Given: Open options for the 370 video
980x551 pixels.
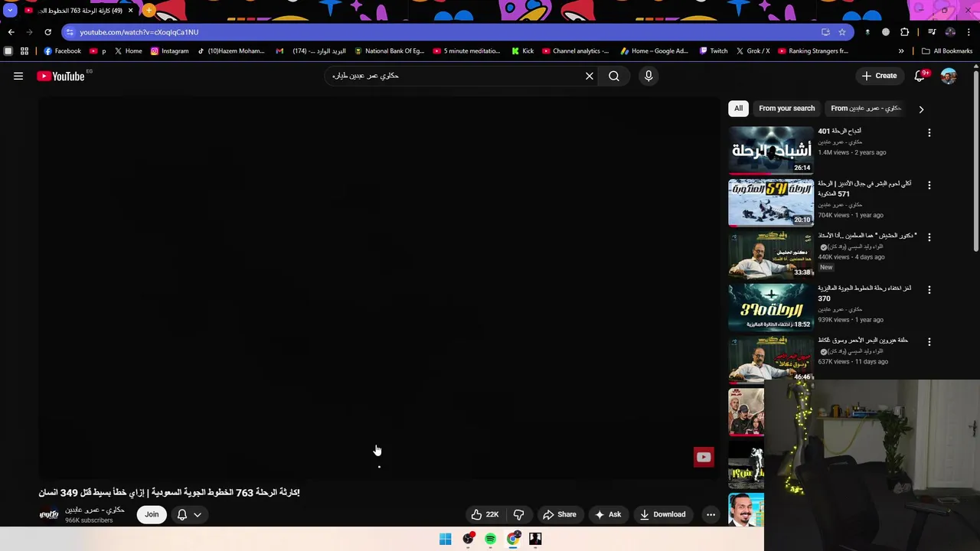Looking at the screenshot, I should tap(929, 290).
